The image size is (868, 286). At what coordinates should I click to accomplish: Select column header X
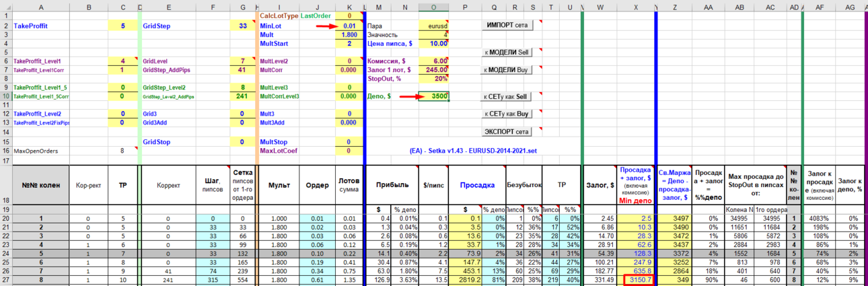coord(635,7)
